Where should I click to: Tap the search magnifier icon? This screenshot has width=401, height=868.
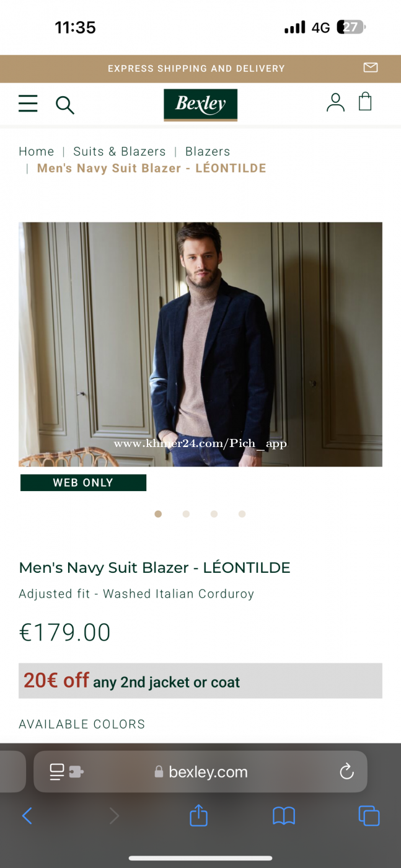coord(65,105)
